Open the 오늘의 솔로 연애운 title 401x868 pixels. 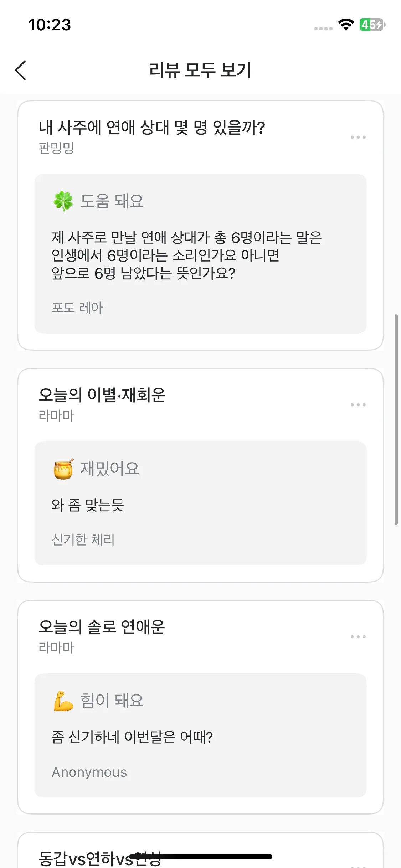[x=102, y=627]
